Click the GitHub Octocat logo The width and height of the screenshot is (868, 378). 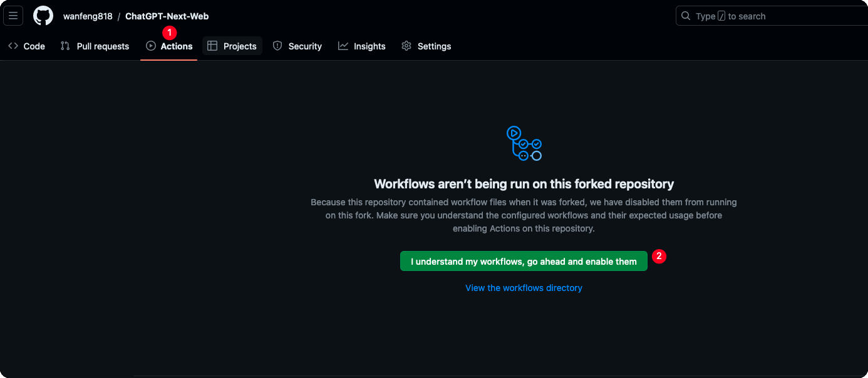click(x=43, y=16)
